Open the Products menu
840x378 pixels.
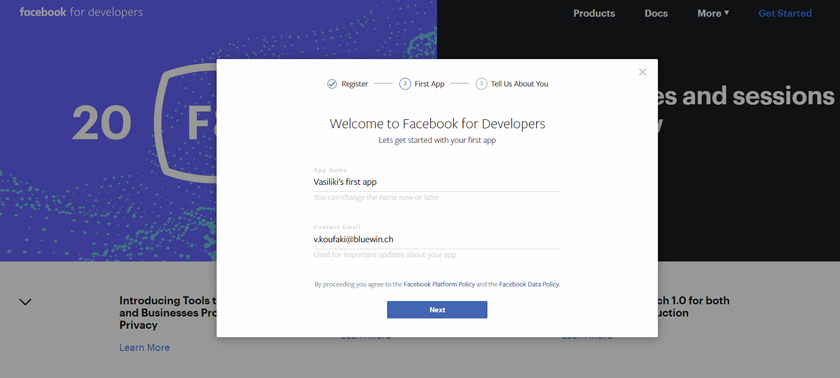[594, 13]
